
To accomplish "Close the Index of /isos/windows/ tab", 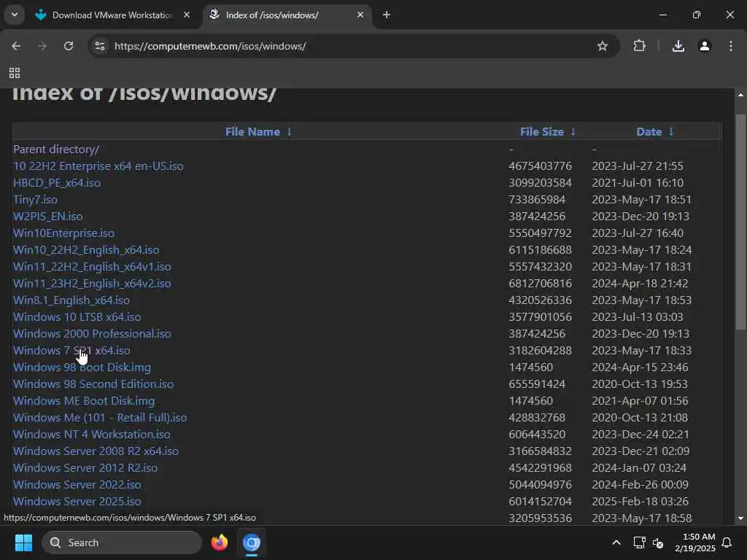I will click(x=360, y=15).
